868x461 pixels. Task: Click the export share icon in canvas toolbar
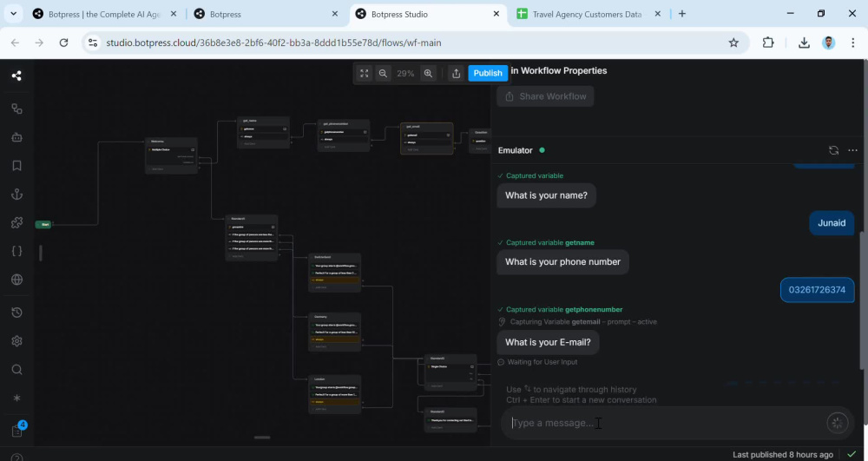tap(457, 73)
